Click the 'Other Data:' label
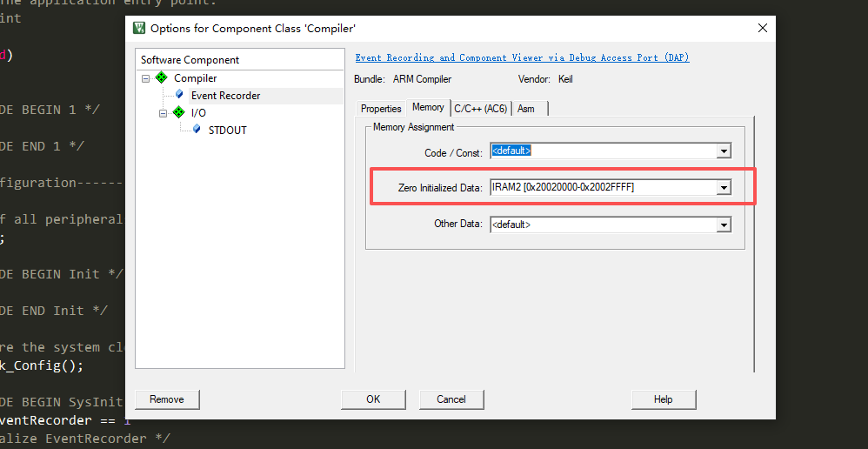 458,224
